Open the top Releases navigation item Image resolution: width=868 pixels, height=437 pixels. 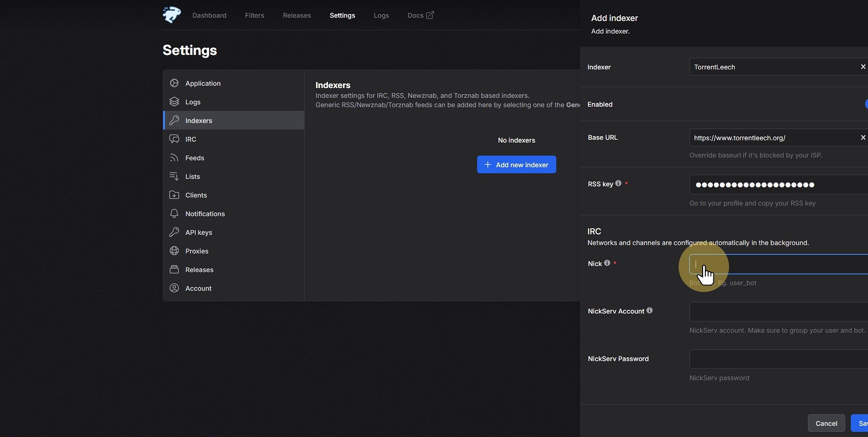click(297, 15)
